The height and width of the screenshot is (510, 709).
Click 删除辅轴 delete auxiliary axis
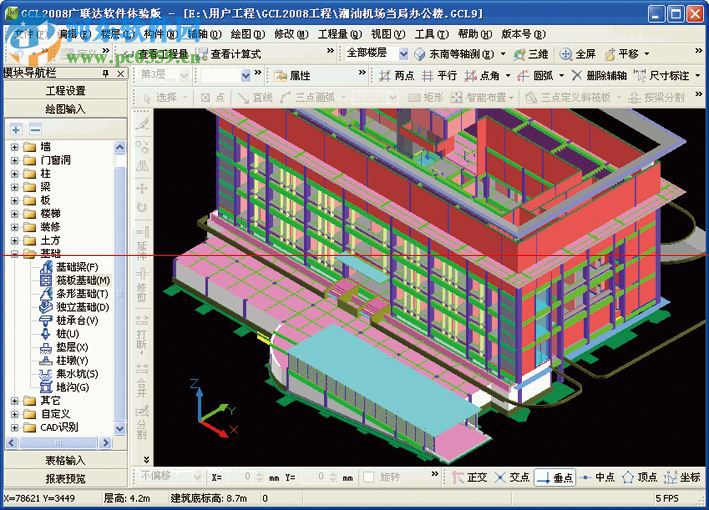point(600,76)
